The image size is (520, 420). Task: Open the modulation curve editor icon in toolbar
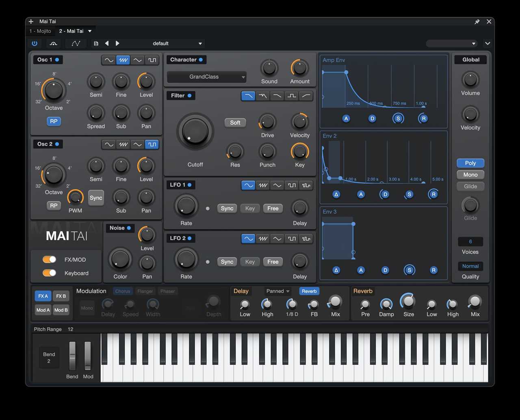pos(76,43)
